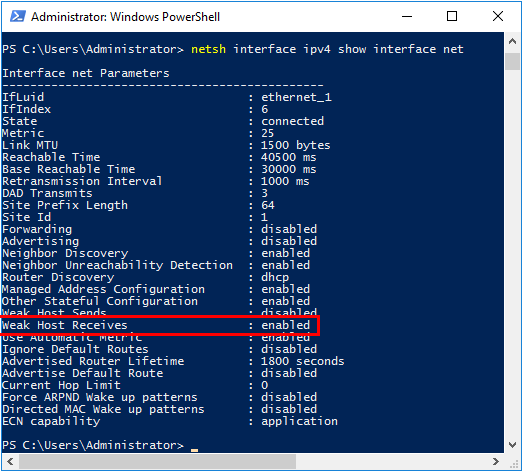522x471 pixels.
Task: Click the horizontal scrollbar thumb
Action: pos(157,461)
